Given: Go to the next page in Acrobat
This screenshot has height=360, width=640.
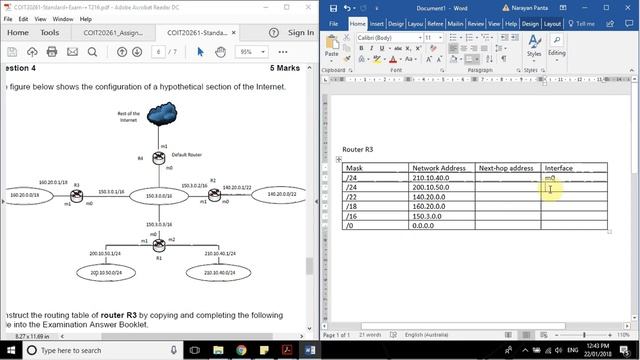Looking at the screenshot, I should click(137, 52).
